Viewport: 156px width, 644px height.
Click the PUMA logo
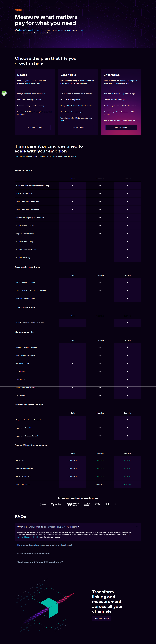pos(87,504)
